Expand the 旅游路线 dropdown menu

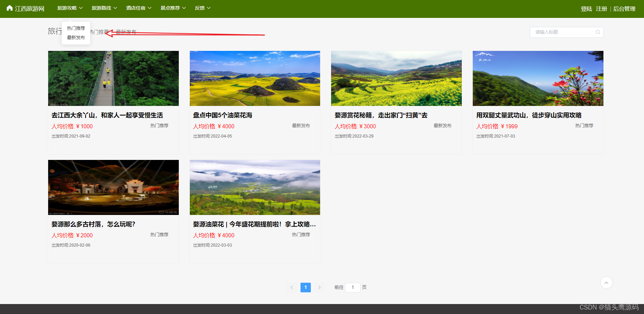(105, 8)
